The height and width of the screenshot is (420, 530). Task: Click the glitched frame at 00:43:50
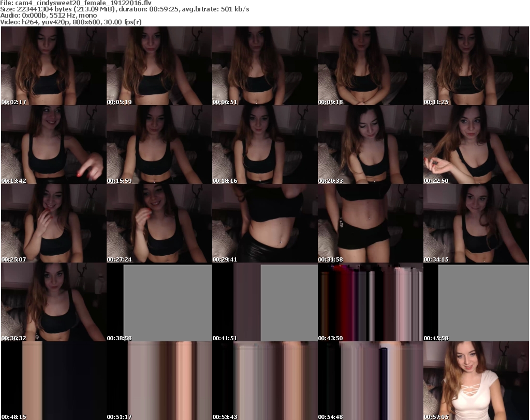coord(370,302)
